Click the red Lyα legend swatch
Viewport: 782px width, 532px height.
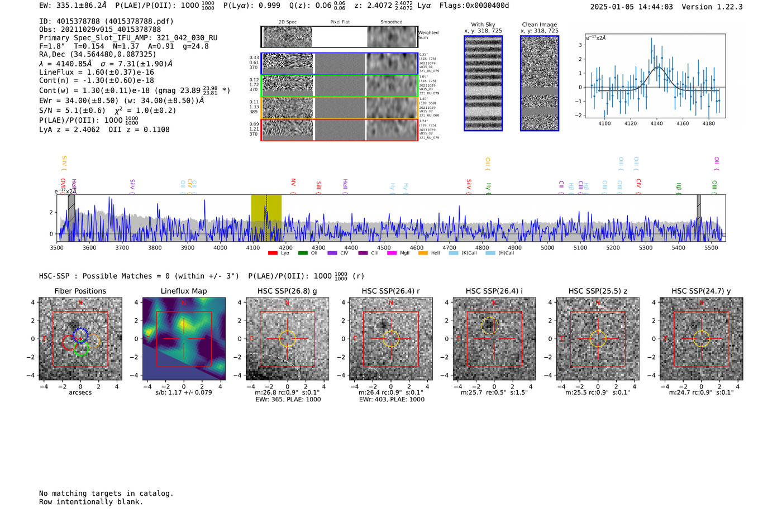273,253
